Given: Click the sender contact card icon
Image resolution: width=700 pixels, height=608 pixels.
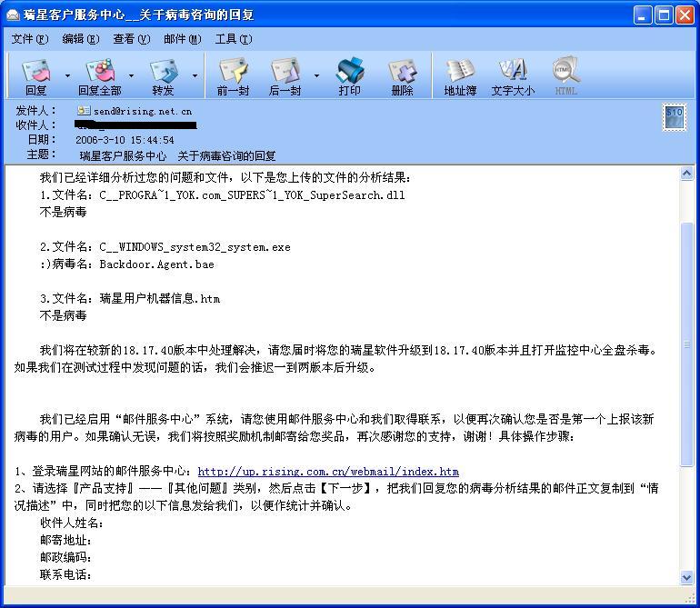Looking at the screenshot, I should (x=84, y=110).
